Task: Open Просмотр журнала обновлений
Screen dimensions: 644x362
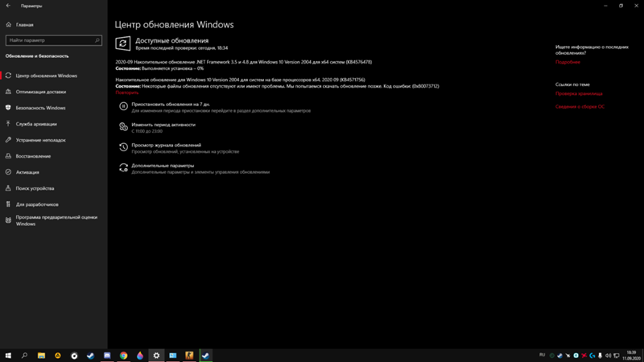Action: (x=167, y=146)
